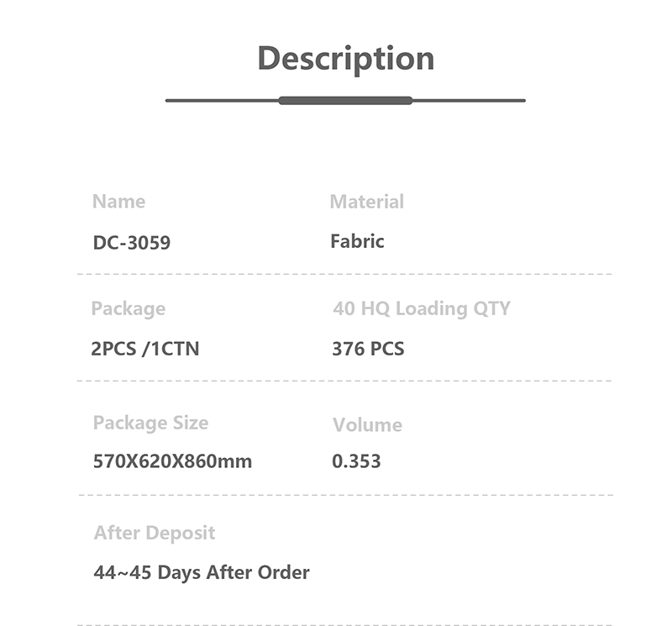
Task: Click the 0.353 volume value
Action: click(x=356, y=461)
